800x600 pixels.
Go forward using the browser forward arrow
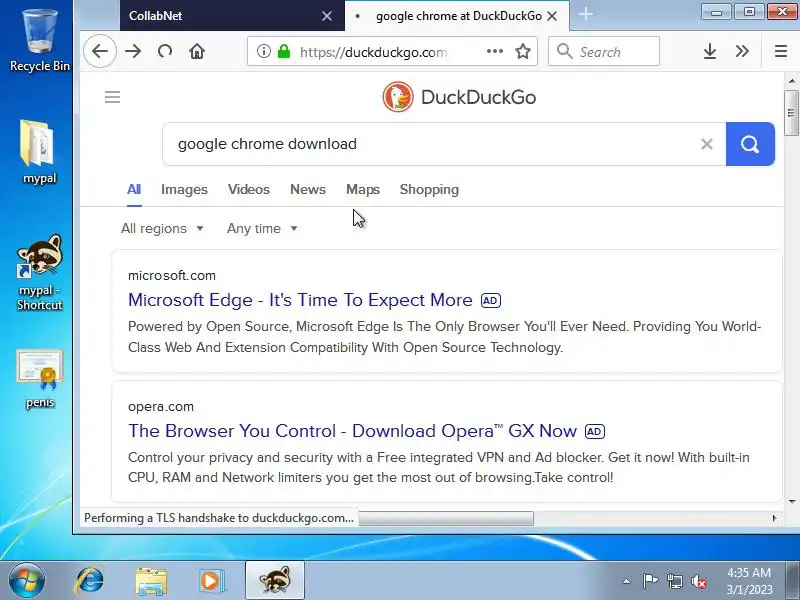133,51
